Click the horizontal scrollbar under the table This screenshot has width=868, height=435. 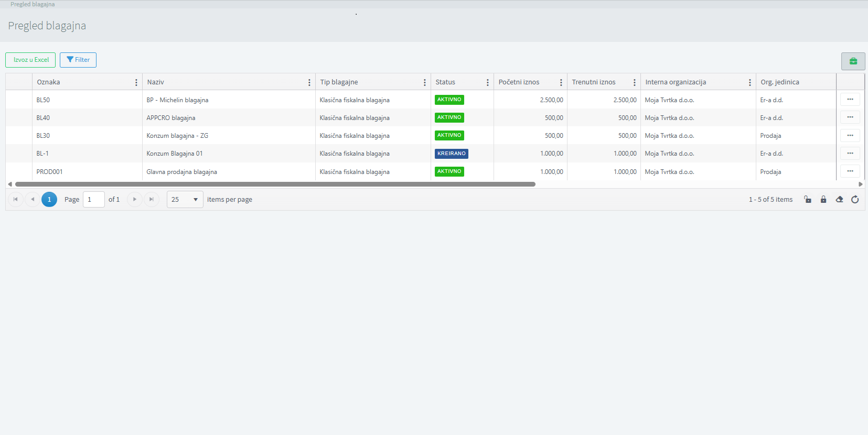(x=275, y=184)
